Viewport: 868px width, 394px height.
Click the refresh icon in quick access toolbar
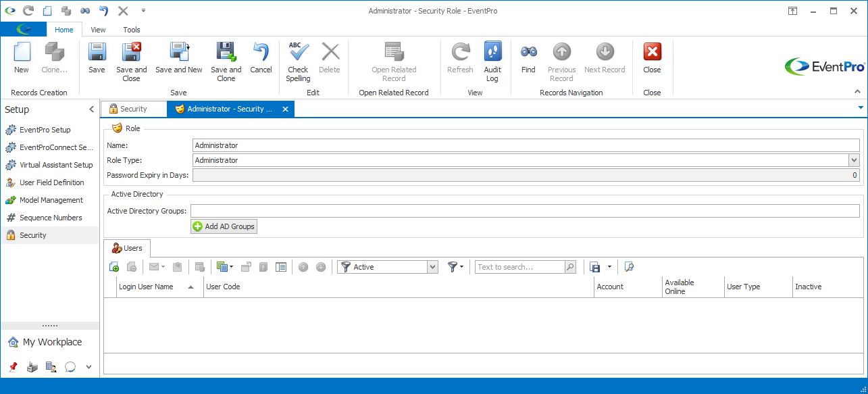pyautogui.click(x=28, y=11)
